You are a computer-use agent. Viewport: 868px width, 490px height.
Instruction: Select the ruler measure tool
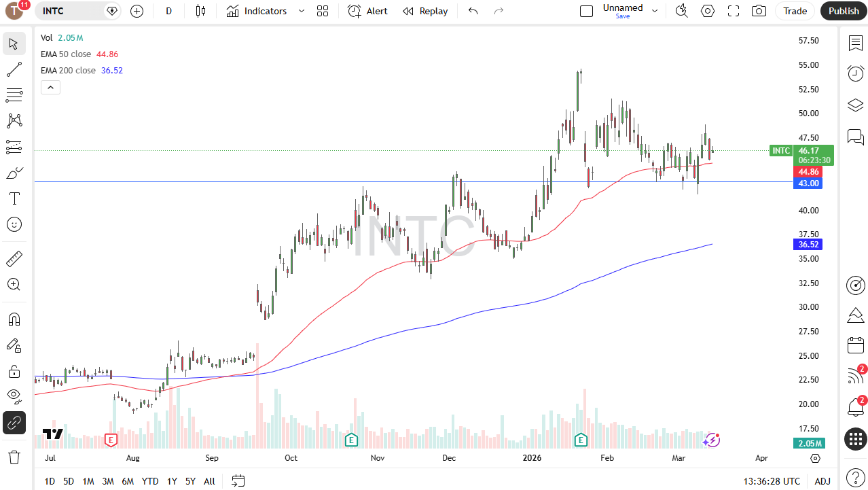(x=14, y=258)
